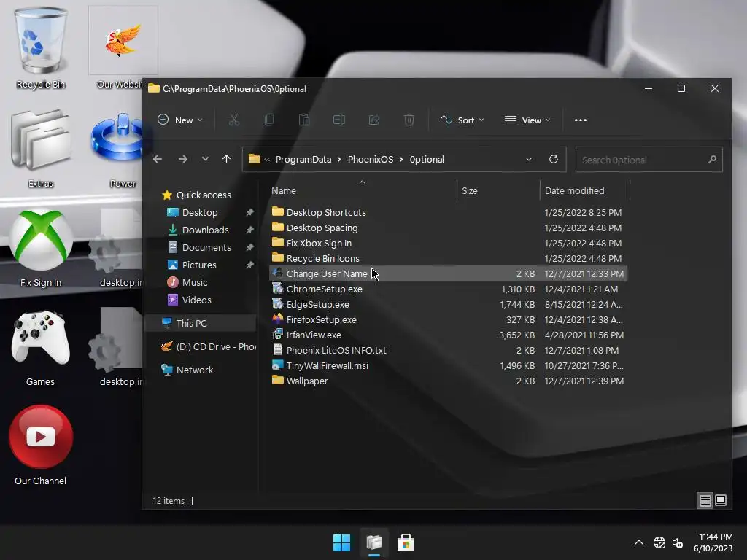Sort by the Size column header
This screenshot has height=560, width=747.
pyautogui.click(x=469, y=190)
